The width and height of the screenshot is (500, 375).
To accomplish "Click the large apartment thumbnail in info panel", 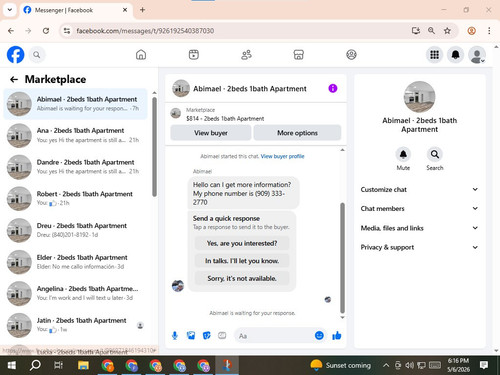I will [419, 97].
